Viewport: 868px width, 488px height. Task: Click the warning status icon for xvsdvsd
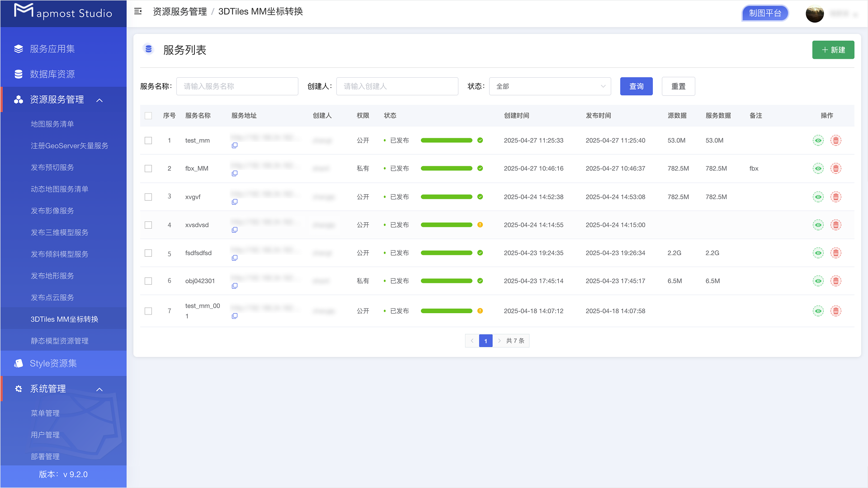coord(480,225)
